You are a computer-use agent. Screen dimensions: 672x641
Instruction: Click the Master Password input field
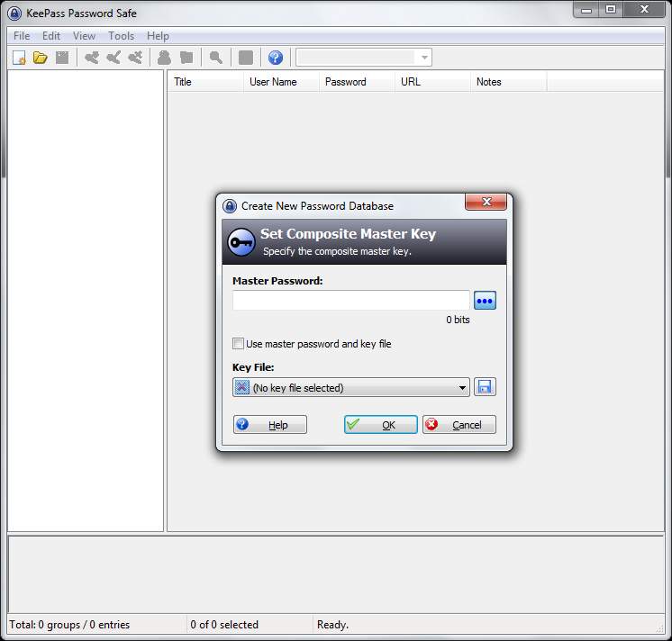[x=351, y=301]
